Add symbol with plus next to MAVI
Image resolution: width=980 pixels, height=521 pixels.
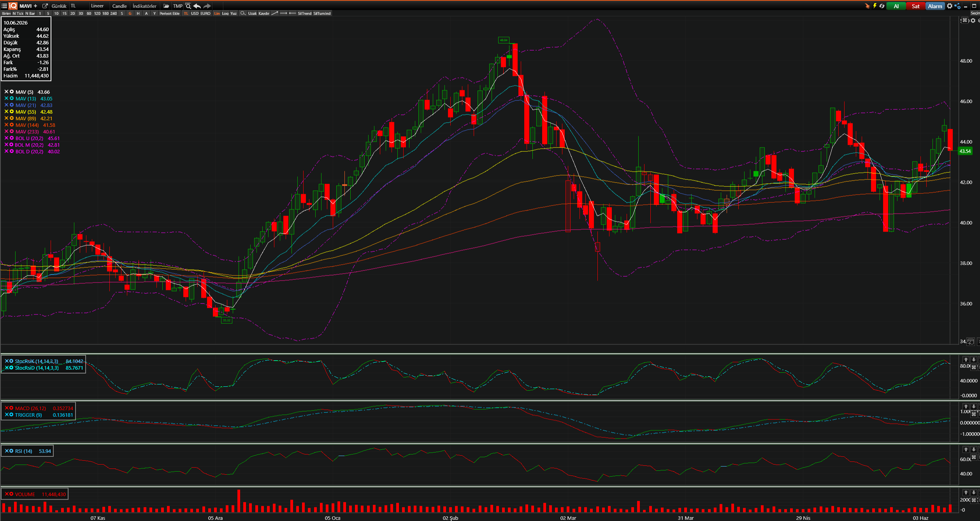pos(35,6)
